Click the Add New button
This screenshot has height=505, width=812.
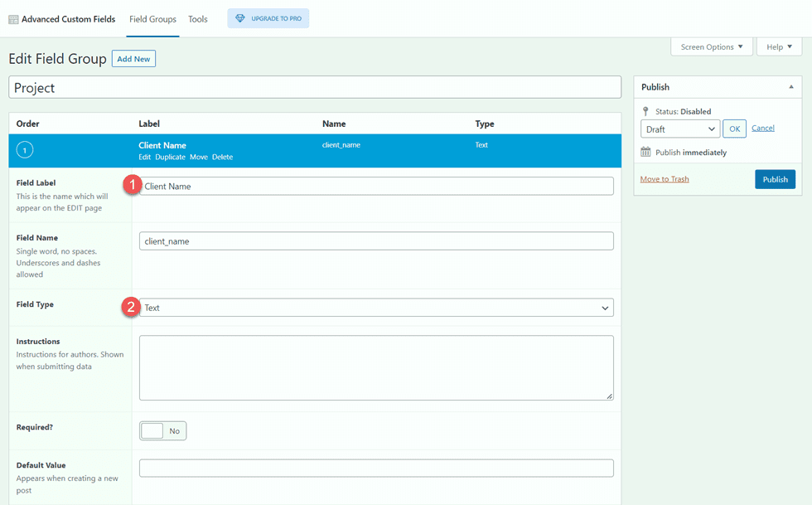coord(133,58)
